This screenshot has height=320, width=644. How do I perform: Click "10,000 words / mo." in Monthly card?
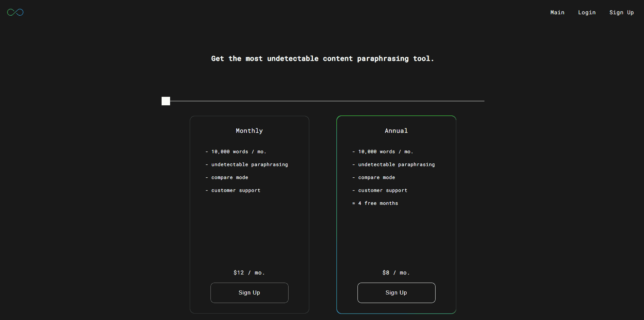239,152
